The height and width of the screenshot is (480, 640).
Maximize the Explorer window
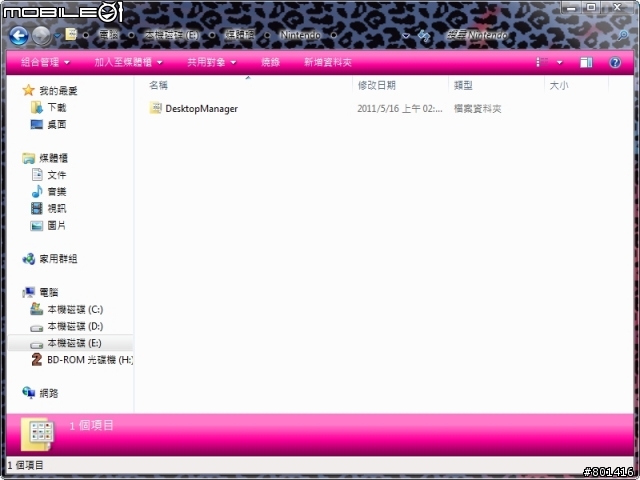(x=591, y=7)
